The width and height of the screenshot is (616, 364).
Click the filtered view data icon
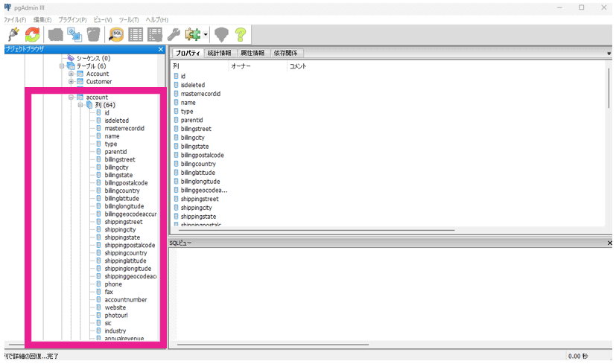(155, 34)
